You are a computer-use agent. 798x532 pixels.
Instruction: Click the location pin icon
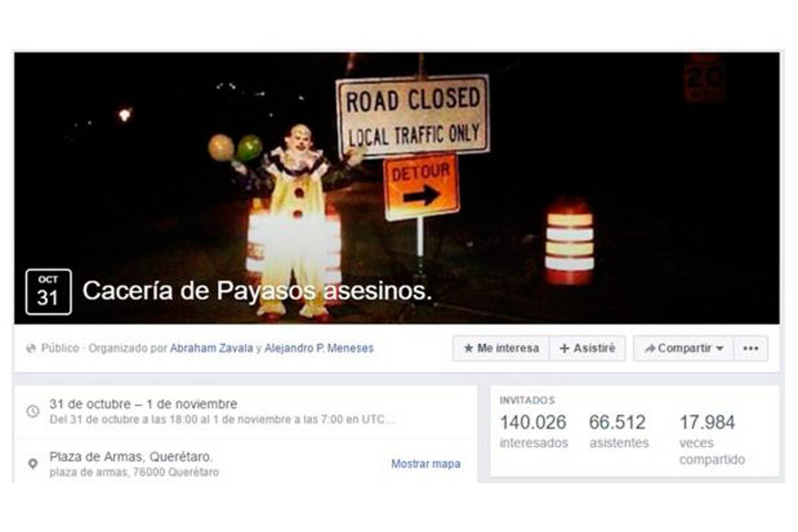click(33, 464)
